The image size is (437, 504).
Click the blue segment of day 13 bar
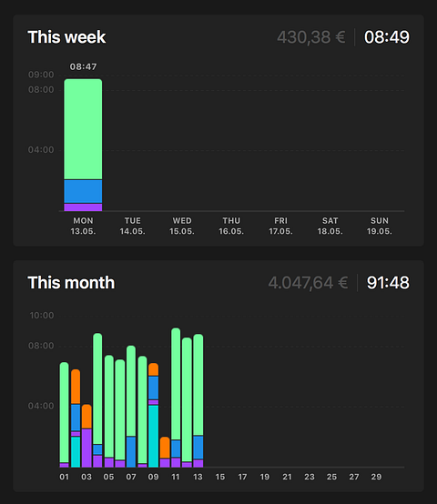[198, 447]
